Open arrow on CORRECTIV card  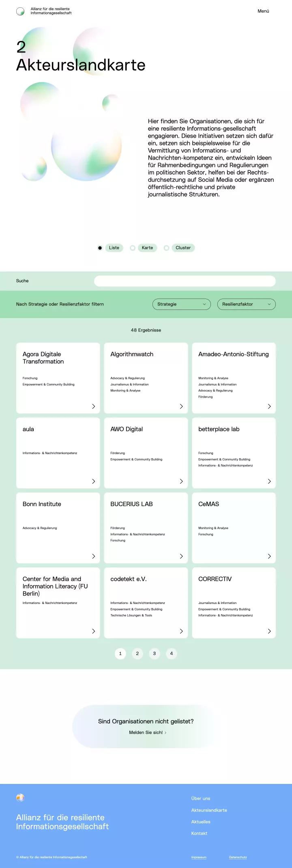tap(269, 631)
